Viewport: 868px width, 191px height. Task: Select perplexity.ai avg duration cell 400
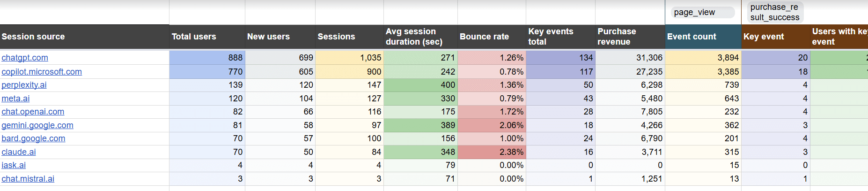(x=421, y=85)
